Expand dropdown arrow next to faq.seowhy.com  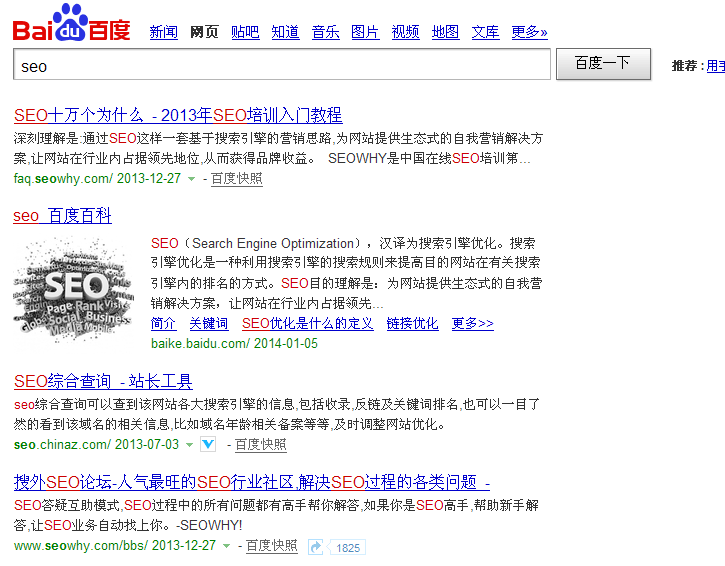click(191, 179)
